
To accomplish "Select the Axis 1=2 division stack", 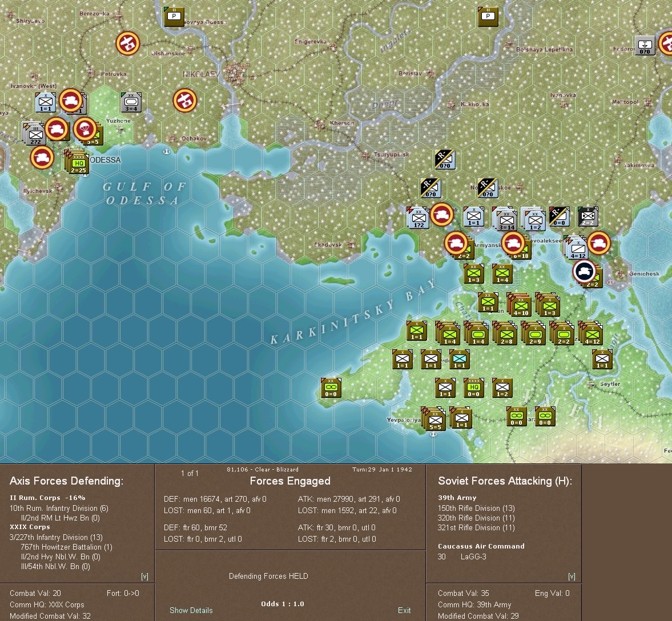I will (536, 221).
